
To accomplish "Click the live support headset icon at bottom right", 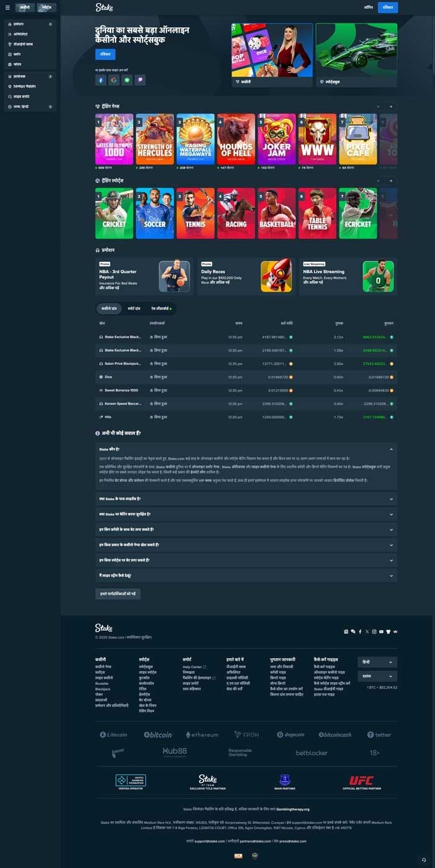I will click(x=424, y=859).
